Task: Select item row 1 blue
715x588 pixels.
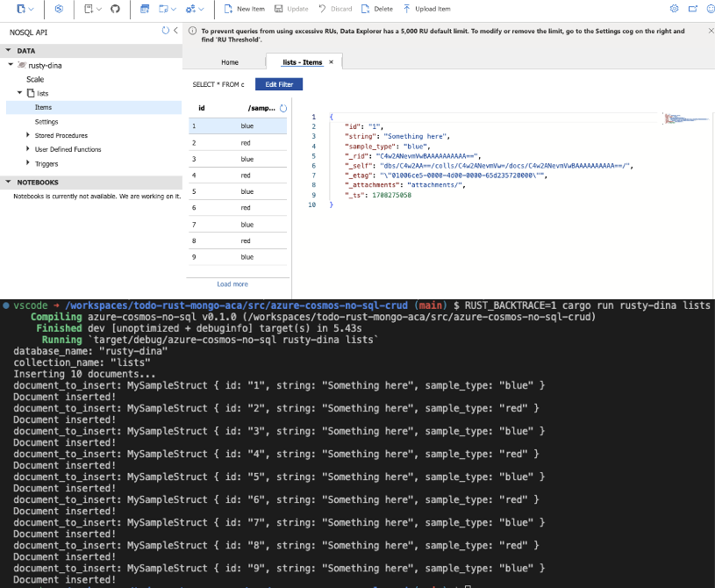Action: click(238, 125)
